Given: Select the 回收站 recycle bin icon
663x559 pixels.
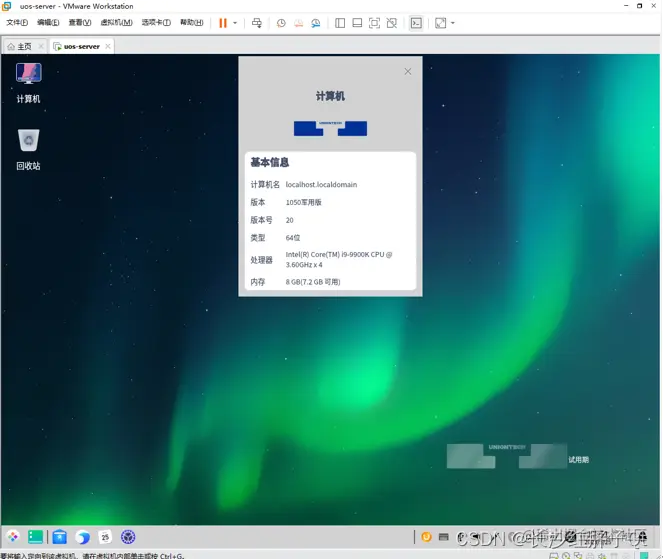Looking at the screenshot, I should (28, 149).
